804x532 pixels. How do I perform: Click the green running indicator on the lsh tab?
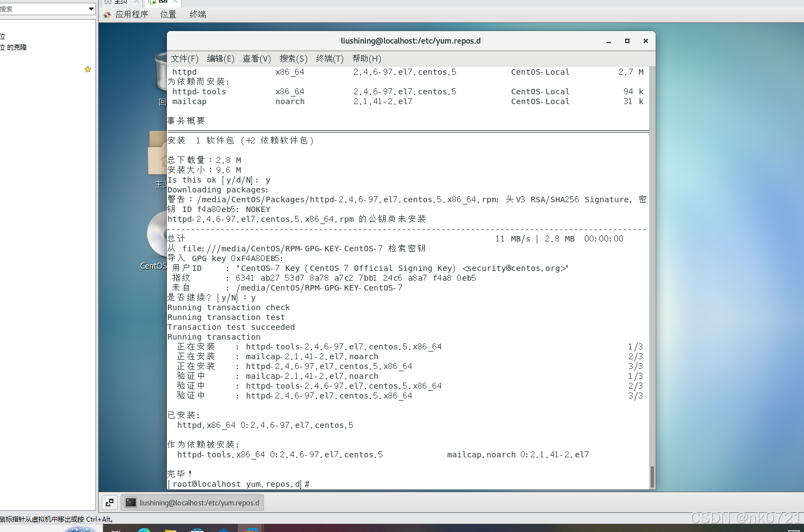(155, 2)
